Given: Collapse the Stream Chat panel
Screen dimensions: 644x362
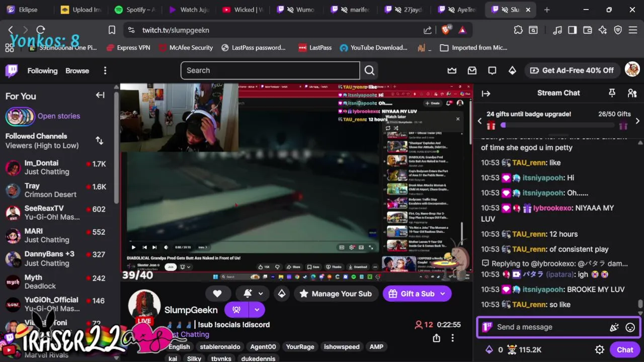Looking at the screenshot, I should [486, 93].
